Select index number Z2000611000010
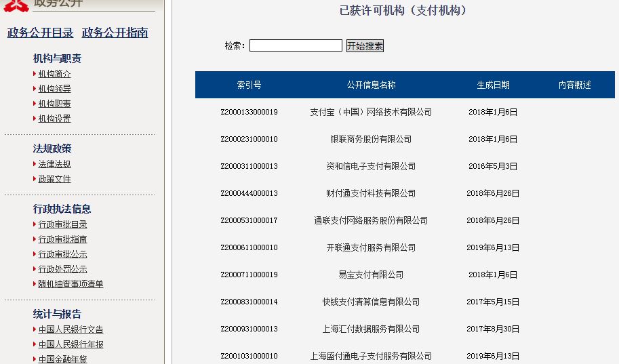The width and height of the screenshot is (619, 364). coord(249,247)
